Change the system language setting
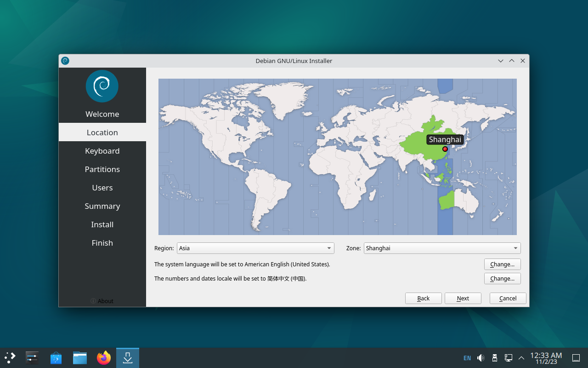The height and width of the screenshot is (368, 588). click(x=502, y=264)
